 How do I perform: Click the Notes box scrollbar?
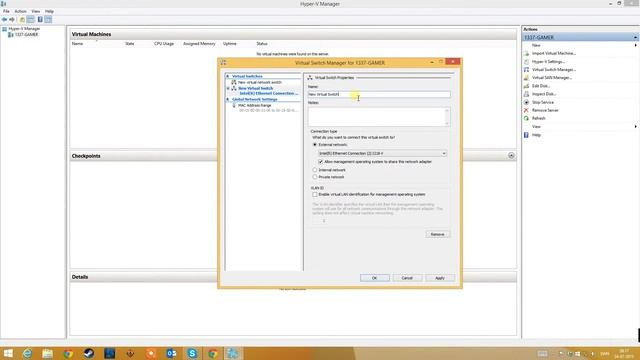click(447, 117)
